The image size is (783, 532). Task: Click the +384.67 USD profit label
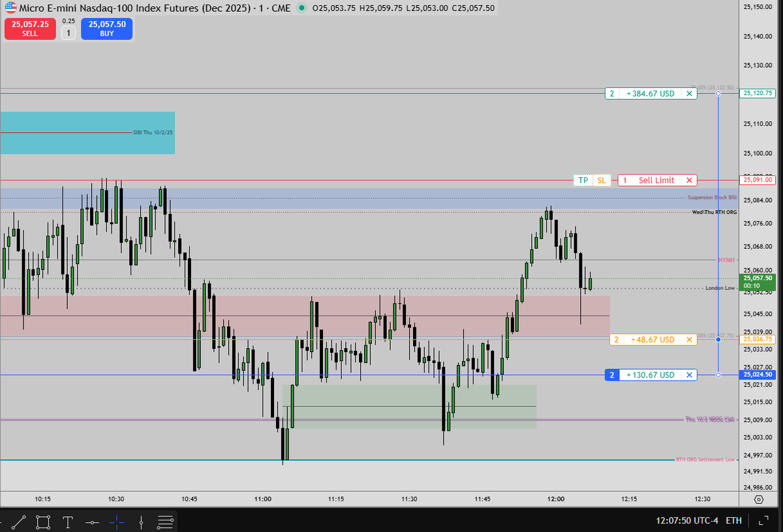pos(651,94)
